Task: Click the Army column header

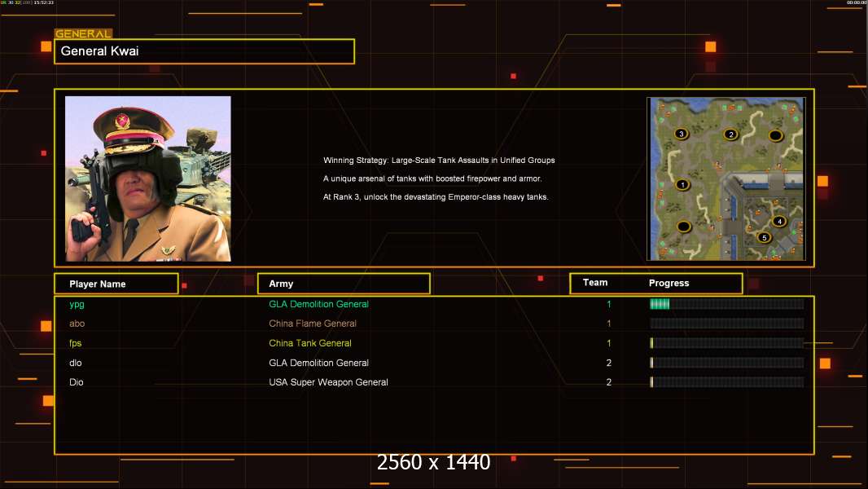Action: pyautogui.click(x=344, y=284)
